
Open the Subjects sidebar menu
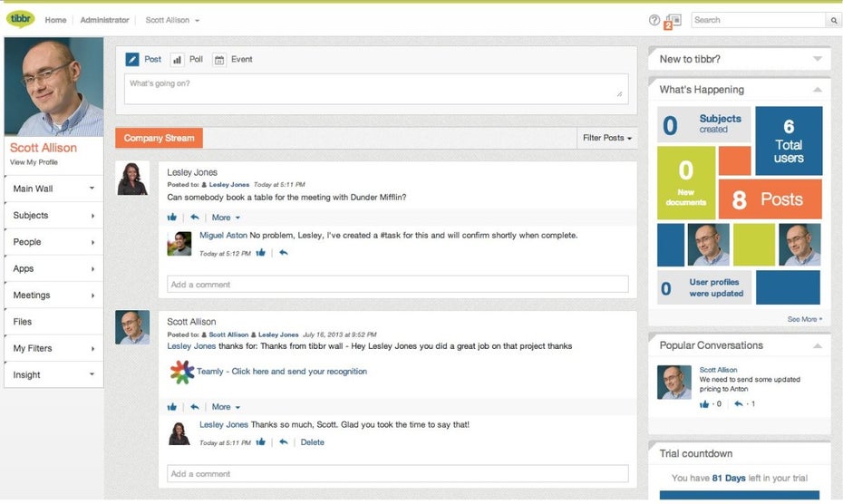tap(53, 216)
